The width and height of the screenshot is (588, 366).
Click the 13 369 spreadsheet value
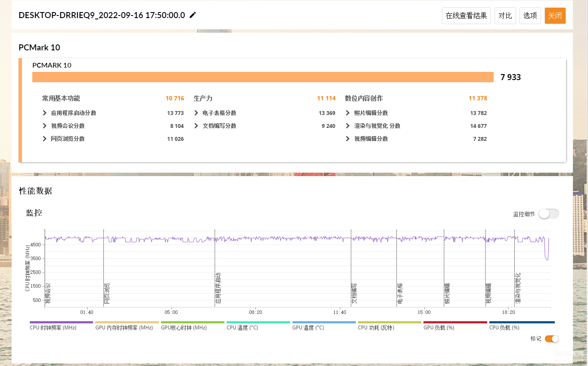coord(327,113)
